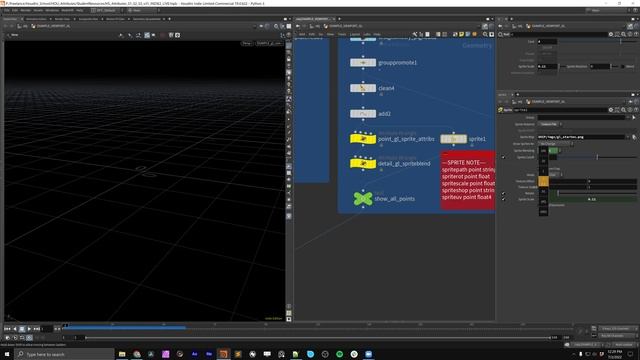Open the Persp viewport dropdown

pyautogui.click(x=247, y=43)
